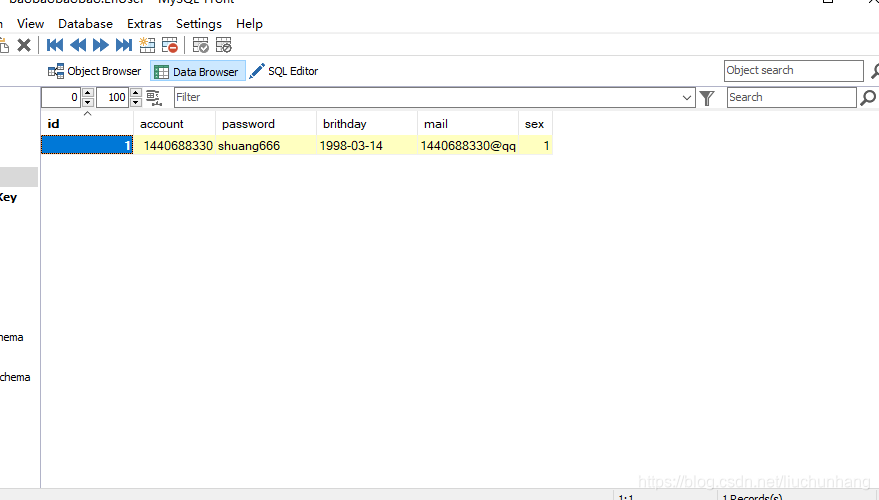Decrease the offset value spinner

point(88,102)
